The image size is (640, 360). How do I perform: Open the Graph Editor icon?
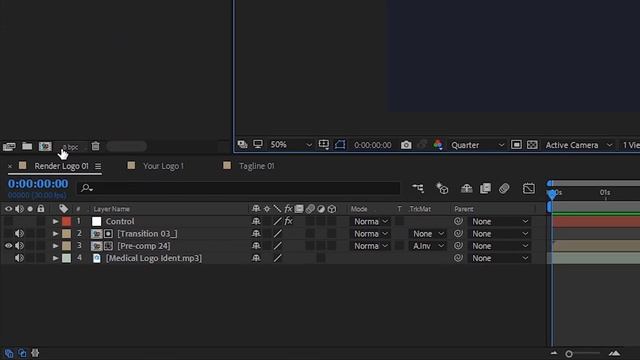coord(529,188)
